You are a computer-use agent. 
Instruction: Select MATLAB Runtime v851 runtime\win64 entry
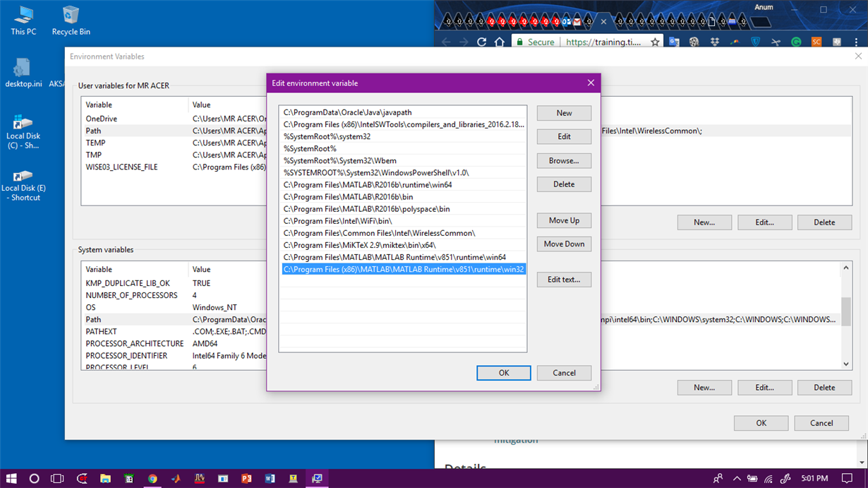click(403, 257)
